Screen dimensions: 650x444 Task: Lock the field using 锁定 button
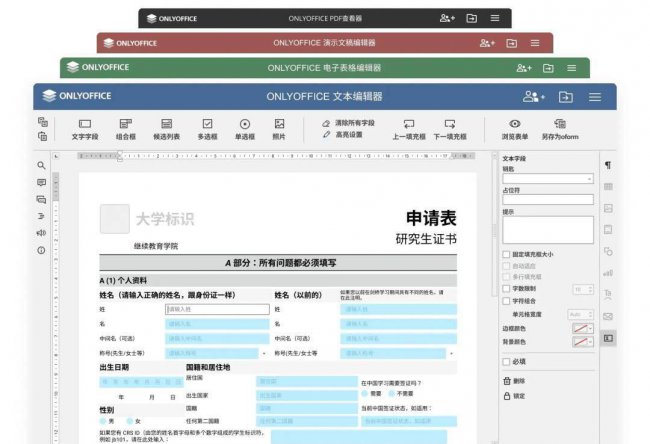click(514, 396)
